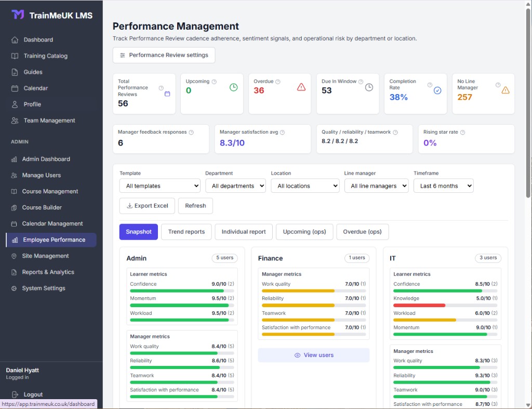Click the Profile person icon
Viewport: 532px width, 409px height.
click(15, 104)
